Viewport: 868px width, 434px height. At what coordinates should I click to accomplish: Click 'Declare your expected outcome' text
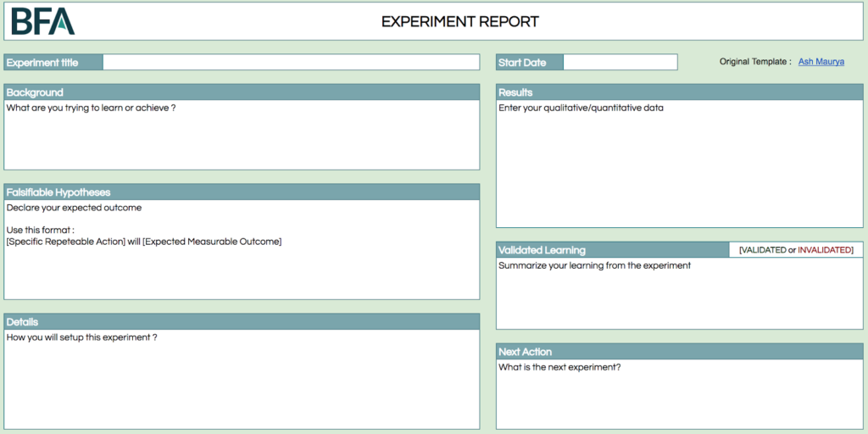[x=75, y=209]
